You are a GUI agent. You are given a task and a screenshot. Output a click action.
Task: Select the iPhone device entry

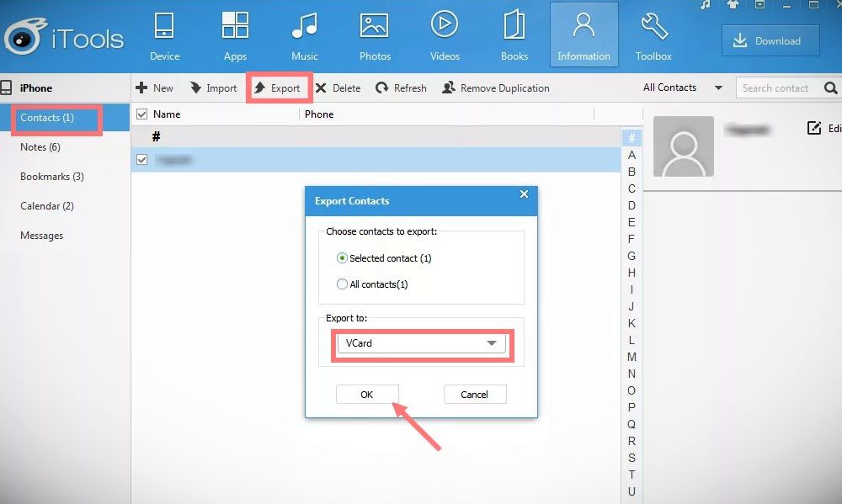pyautogui.click(x=35, y=88)
